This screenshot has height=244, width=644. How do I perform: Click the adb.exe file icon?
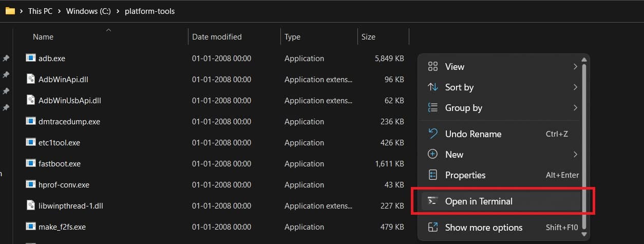click(x=31, y=58)
